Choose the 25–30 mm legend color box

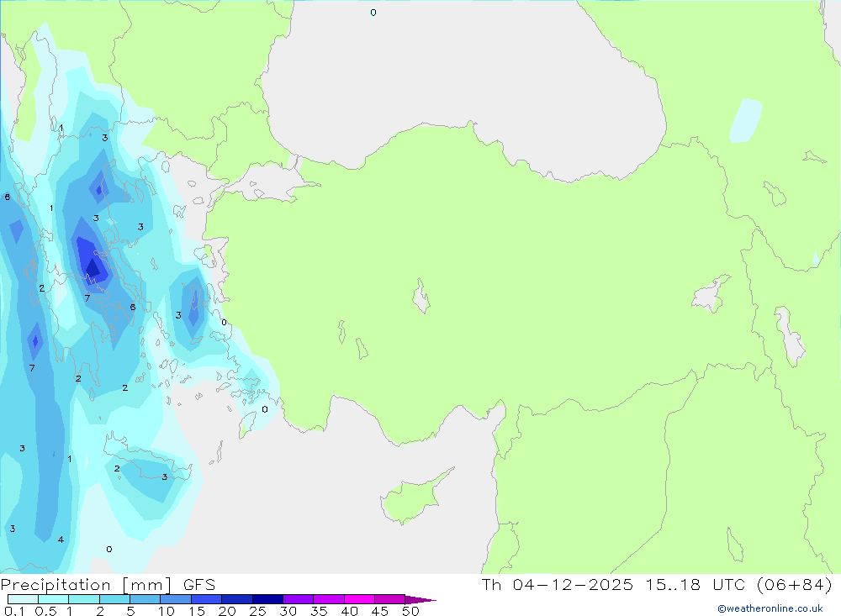267,599
